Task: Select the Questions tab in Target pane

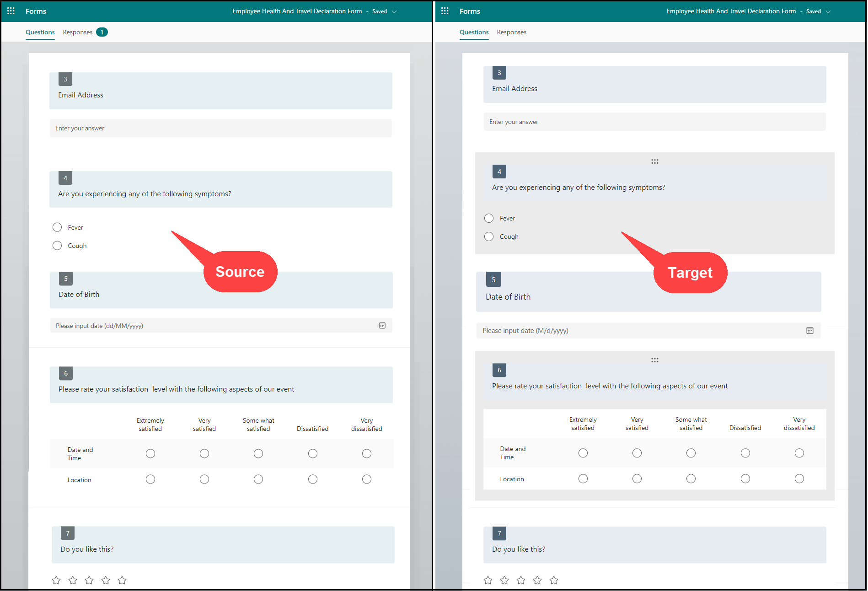Action: point(474,32)
